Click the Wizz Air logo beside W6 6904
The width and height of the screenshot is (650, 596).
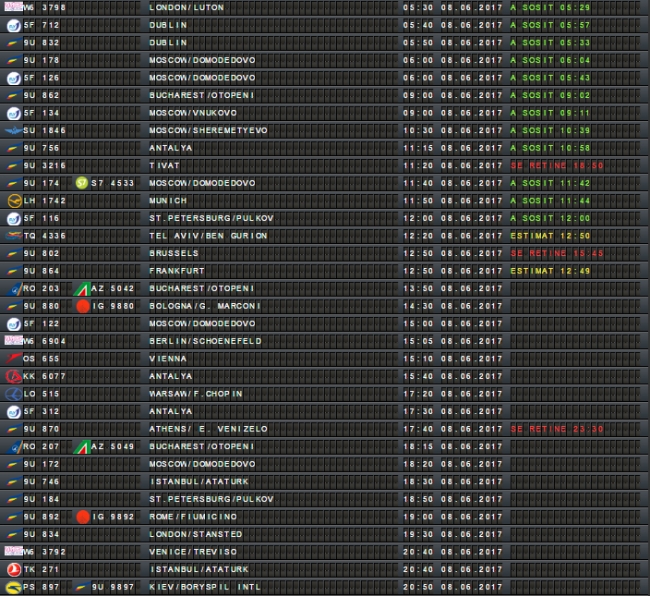pos(13,341)
